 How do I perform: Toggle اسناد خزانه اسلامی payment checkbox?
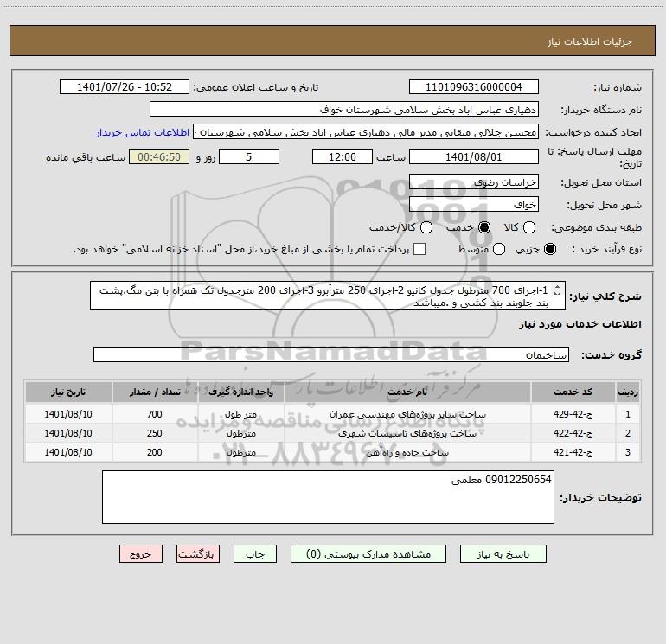[419, 249]
